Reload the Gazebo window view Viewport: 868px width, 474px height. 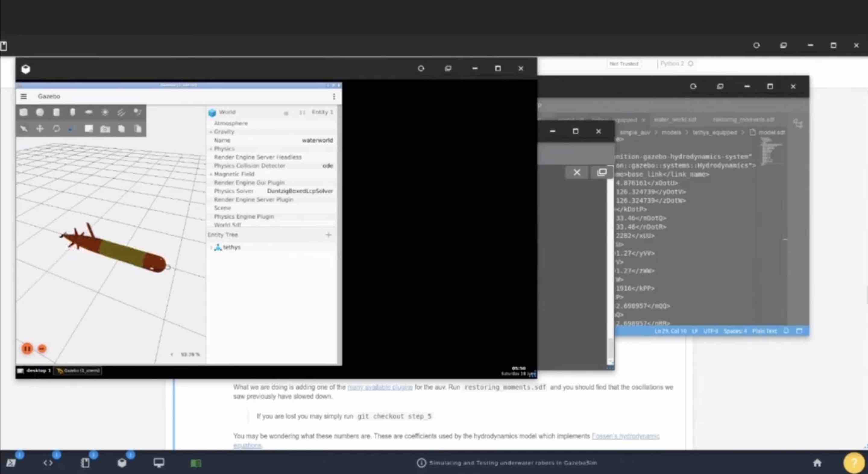point(421,68)
